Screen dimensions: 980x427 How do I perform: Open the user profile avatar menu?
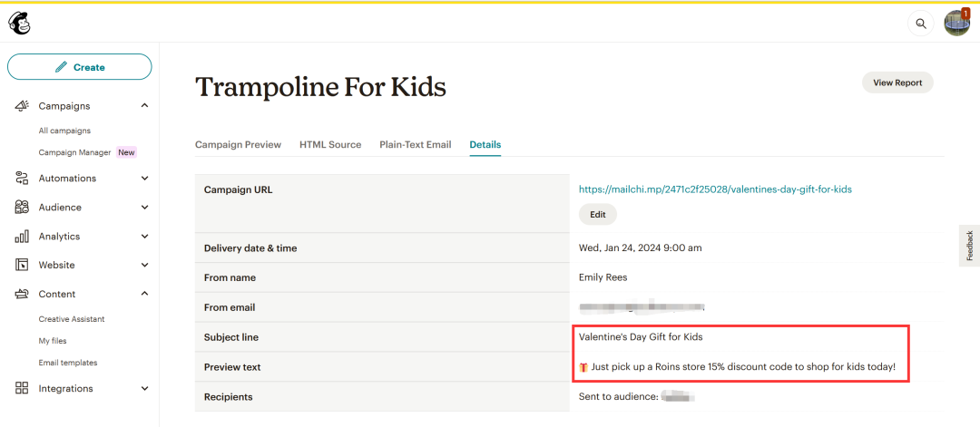(956, 24)
